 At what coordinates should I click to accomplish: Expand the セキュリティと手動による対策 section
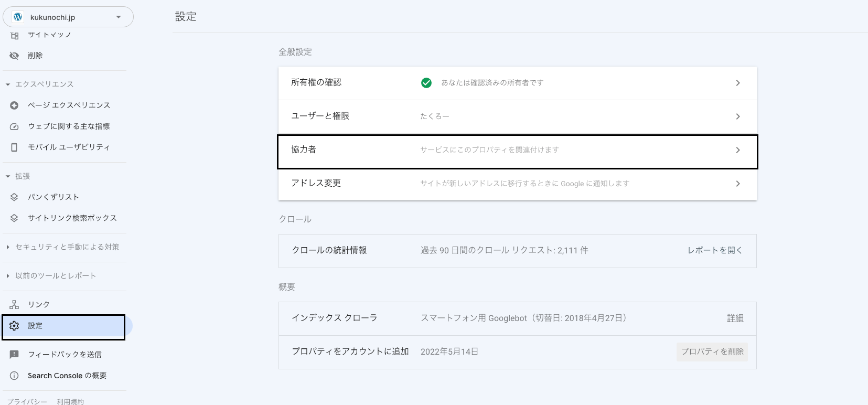pos(8,247)
